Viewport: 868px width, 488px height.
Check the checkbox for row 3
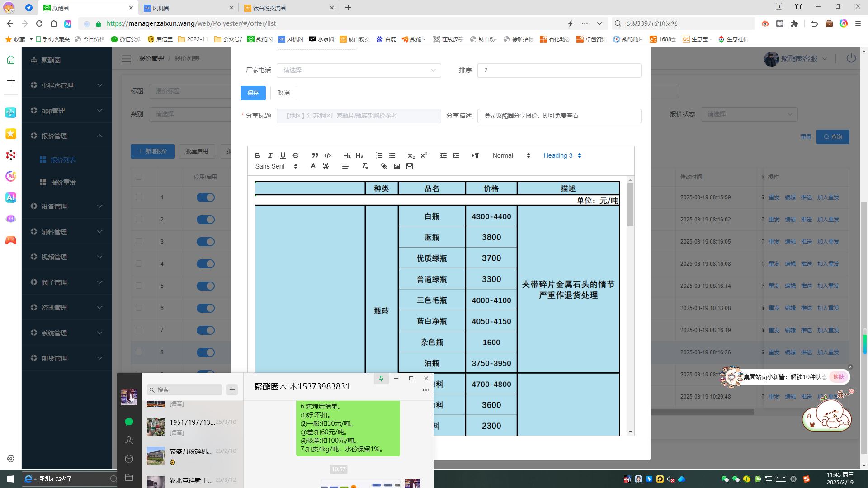pos(139,241)
